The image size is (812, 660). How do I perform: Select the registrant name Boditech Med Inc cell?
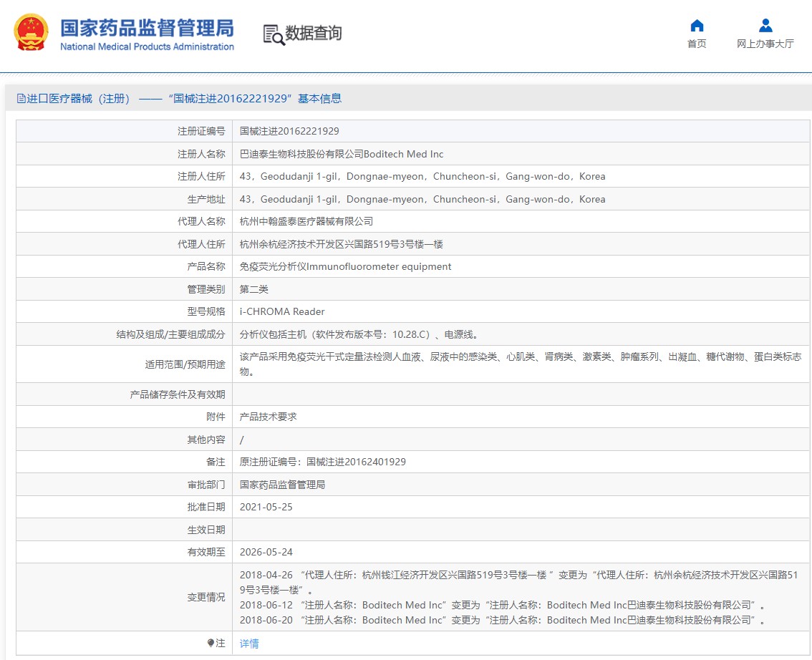342,154
